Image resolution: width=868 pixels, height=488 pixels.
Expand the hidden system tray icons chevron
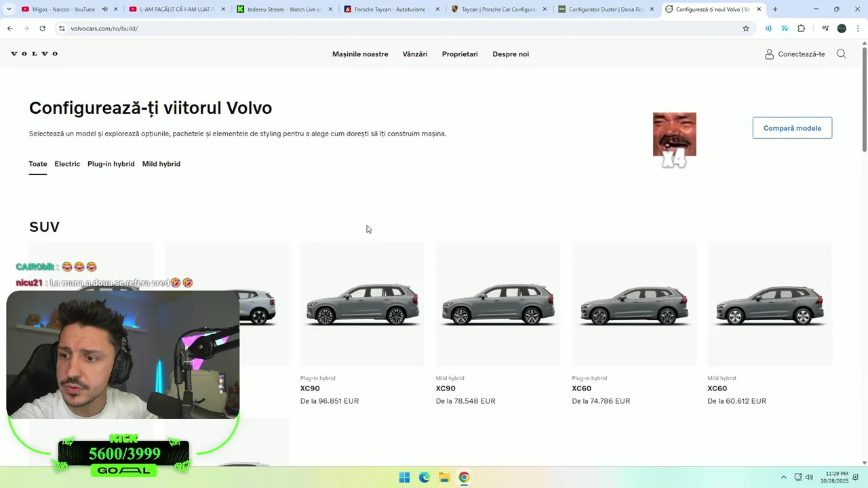(784, 477)
